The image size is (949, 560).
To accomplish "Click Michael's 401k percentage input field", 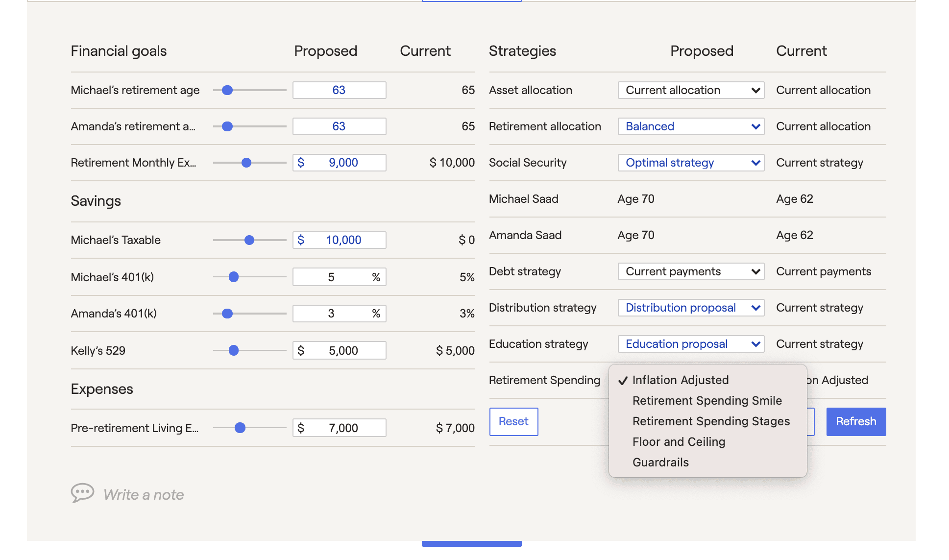I will pos(331,276).
